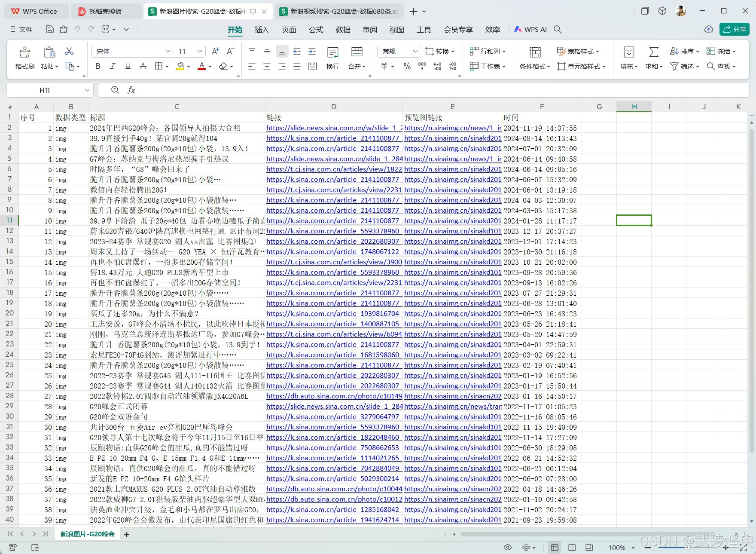Click the Find (查找) magnifier icon
Viewport: 756px width, 554px height.
[x=711, y=66]
